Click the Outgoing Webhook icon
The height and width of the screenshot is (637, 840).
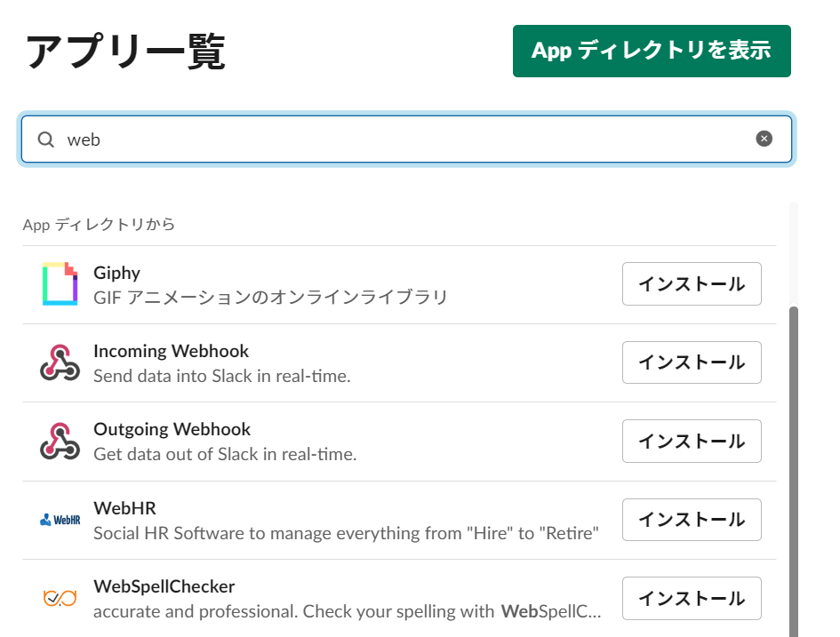click(60, 441)
